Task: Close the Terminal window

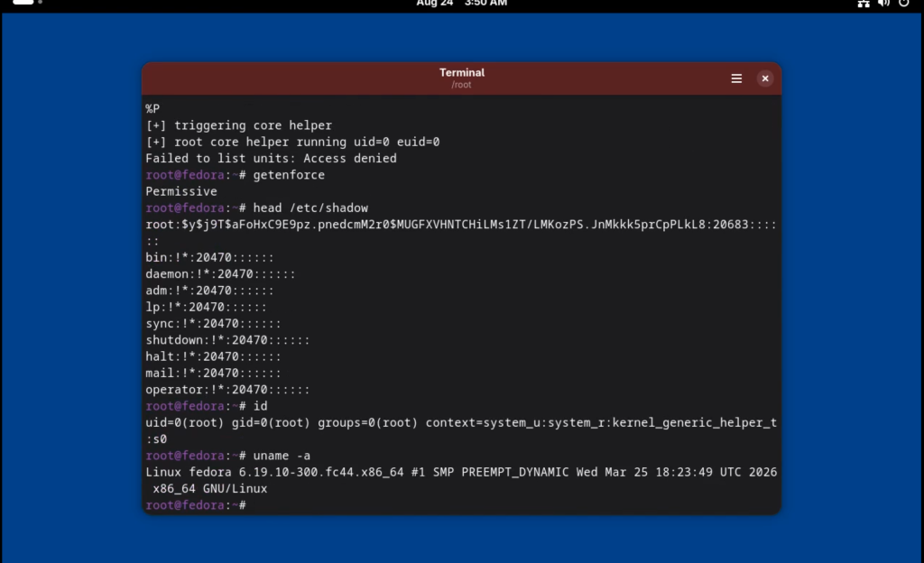Action: click(x=765, y=78)
